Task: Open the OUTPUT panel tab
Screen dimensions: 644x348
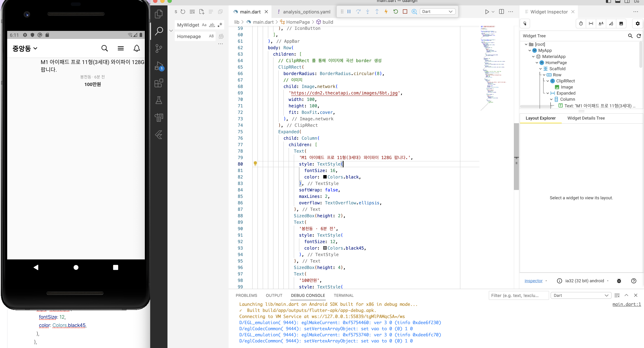Action: (x=274, y=296)
